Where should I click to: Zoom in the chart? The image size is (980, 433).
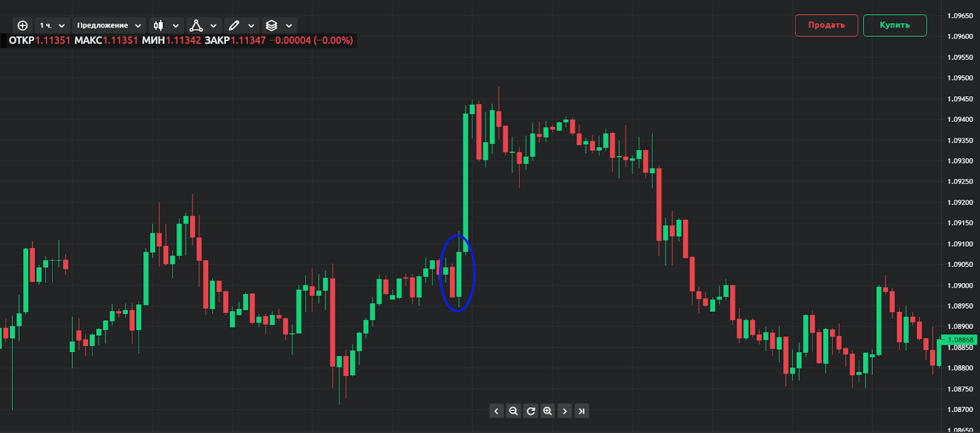(548, 411)
